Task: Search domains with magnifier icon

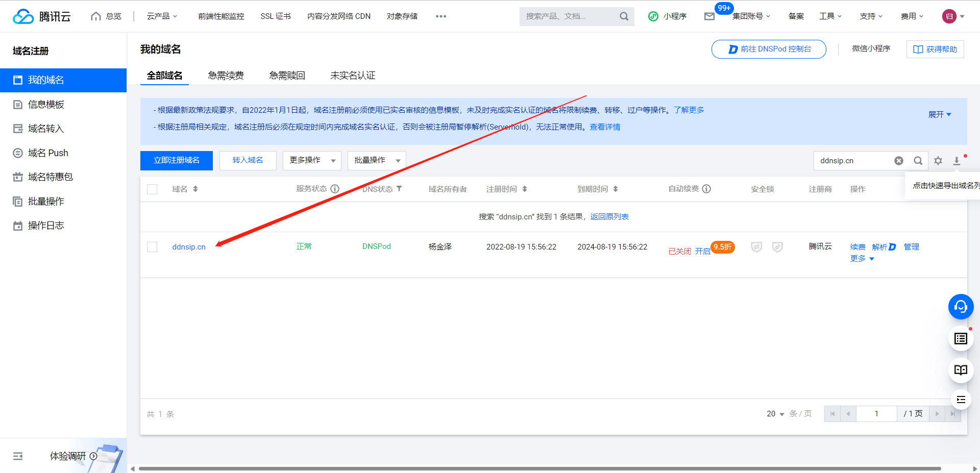Action: pyautogui.click(x=918, y=161)
